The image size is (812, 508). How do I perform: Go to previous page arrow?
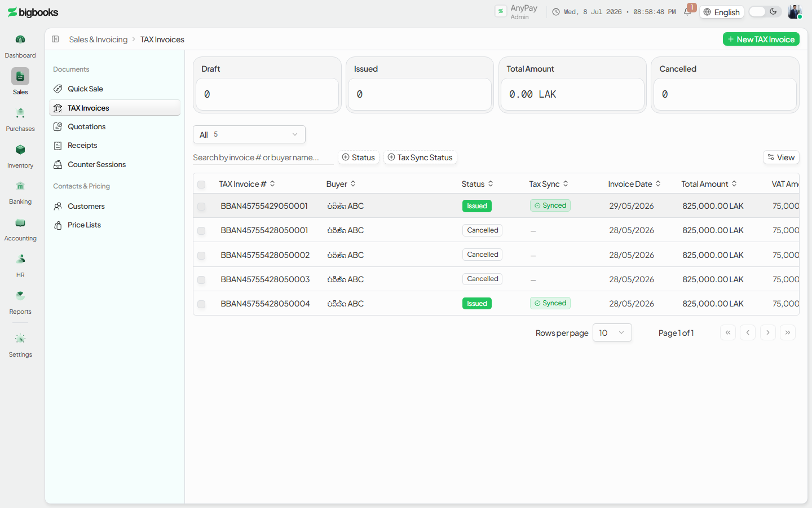click(748, 332)
